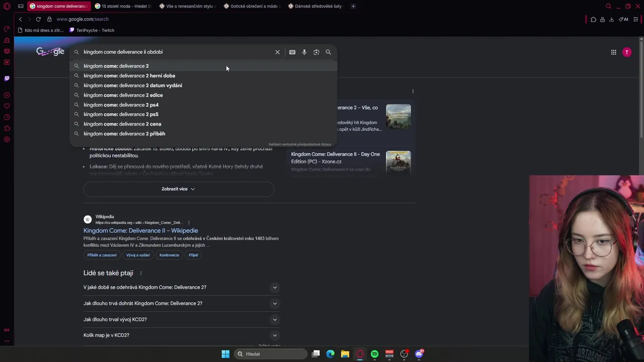Expand the 'Zobrazit více' button

179,189
